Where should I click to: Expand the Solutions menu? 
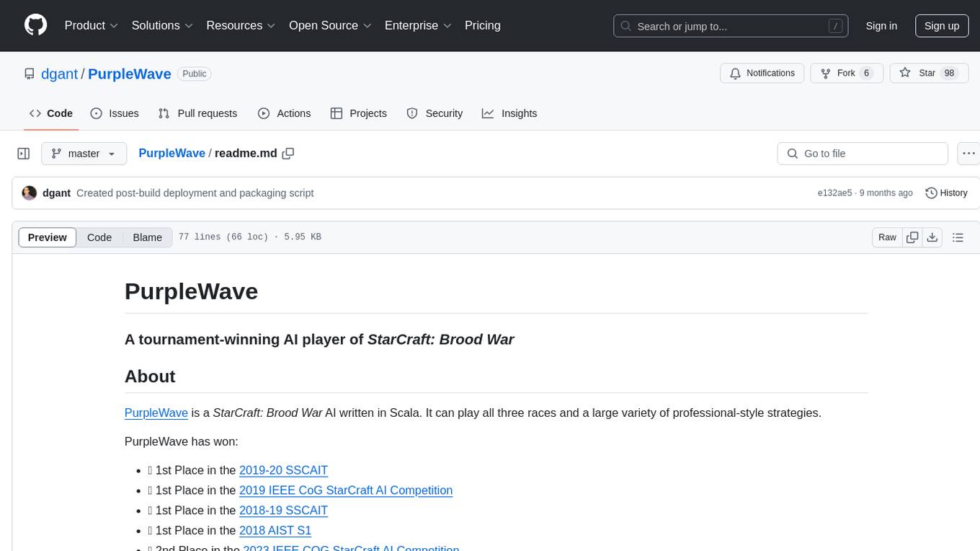pyautogui.click(x=162, y=25)
